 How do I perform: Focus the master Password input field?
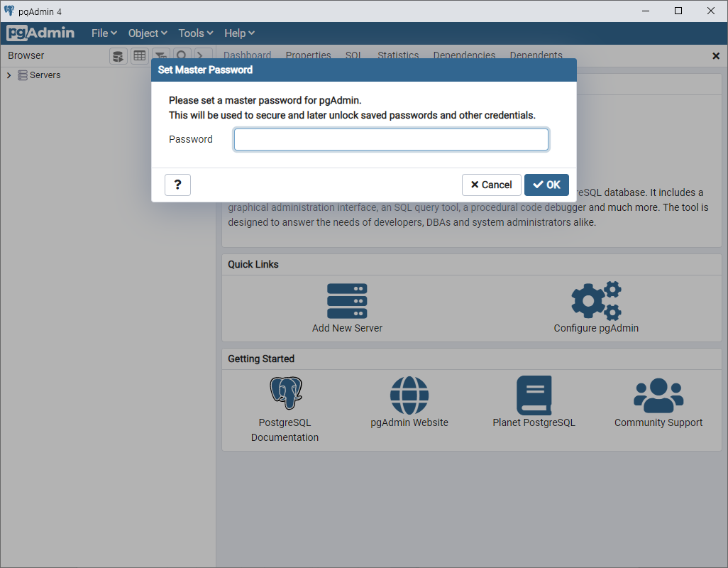[391, 139]
